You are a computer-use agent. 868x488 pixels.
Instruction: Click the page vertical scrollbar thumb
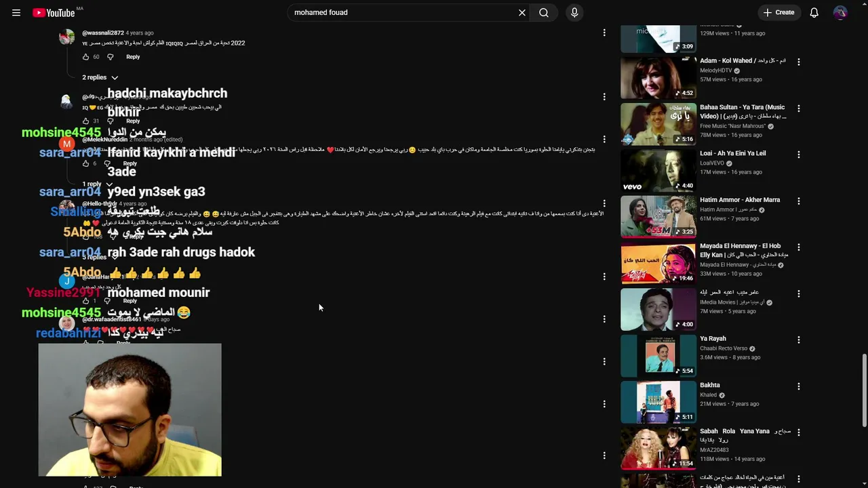coord(864,390)
